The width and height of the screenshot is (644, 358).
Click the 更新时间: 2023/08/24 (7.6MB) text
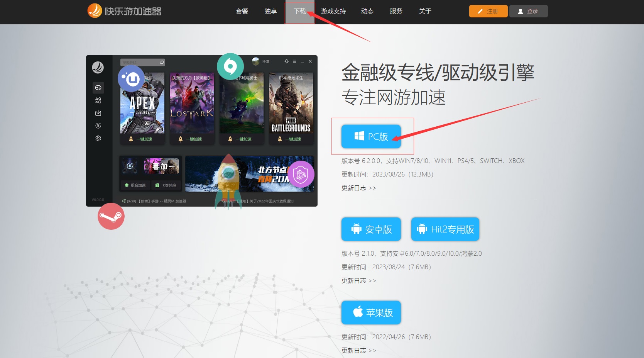click(386, 267)
